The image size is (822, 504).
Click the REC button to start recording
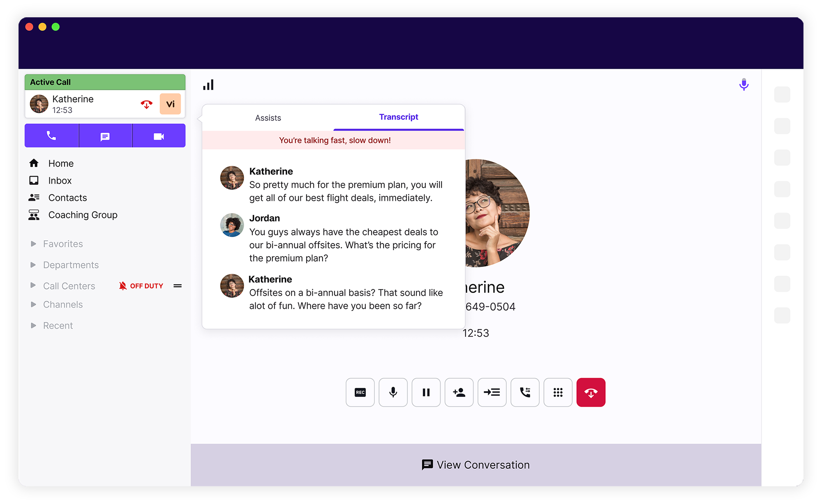[360, 393]
